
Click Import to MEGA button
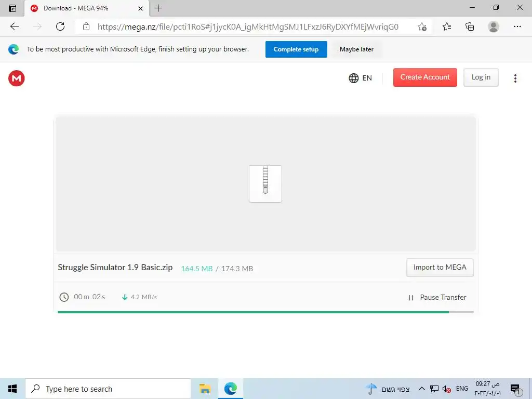[x=440, y=268]
